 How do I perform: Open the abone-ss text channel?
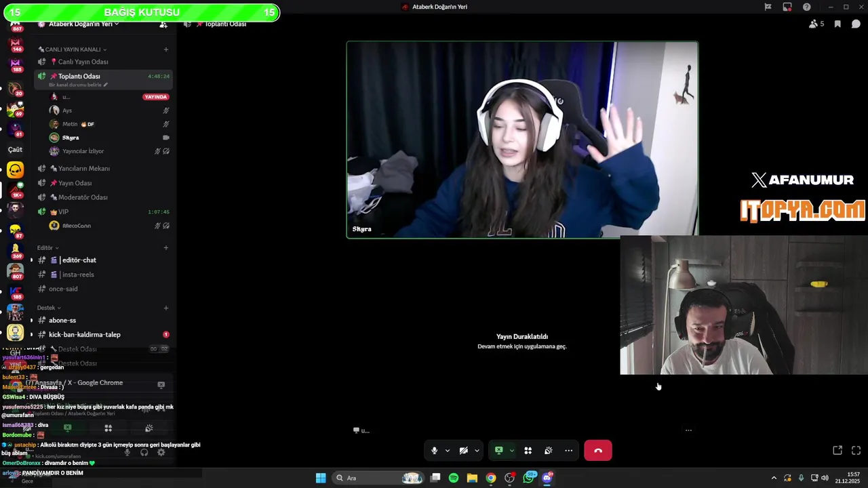(x=103, y=320)
